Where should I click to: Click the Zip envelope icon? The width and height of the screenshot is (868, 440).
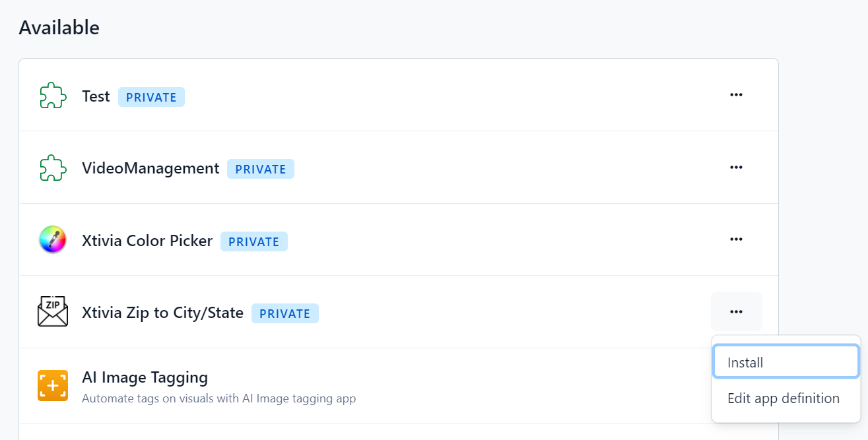tap(53, 312)
